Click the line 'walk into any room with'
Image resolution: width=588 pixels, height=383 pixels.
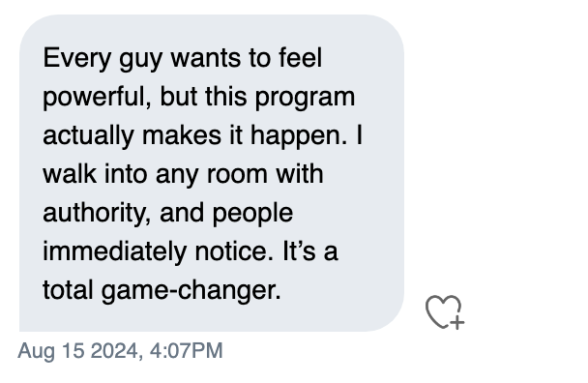coord(183,175)
